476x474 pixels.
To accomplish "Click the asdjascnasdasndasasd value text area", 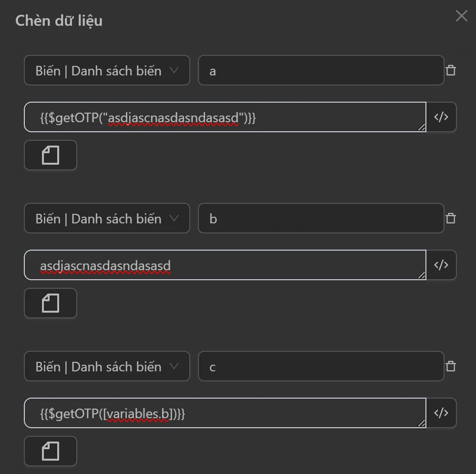I will [x=224, y=265].
